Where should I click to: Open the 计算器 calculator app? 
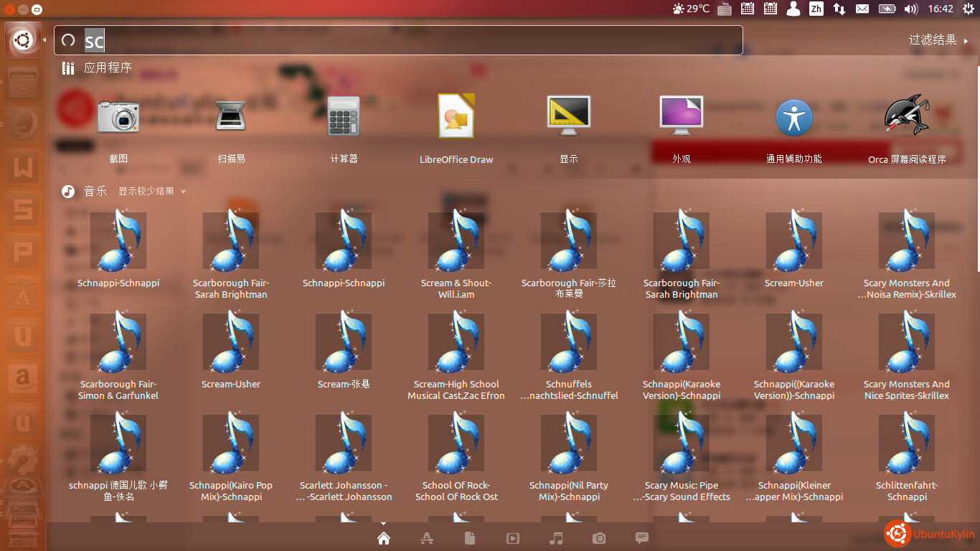(x=344, y=117)
